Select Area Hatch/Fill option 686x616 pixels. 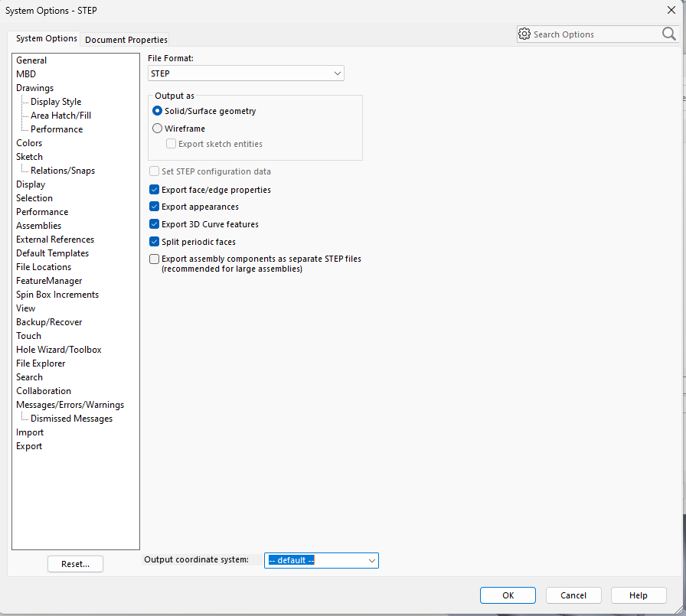click(60, 116)
